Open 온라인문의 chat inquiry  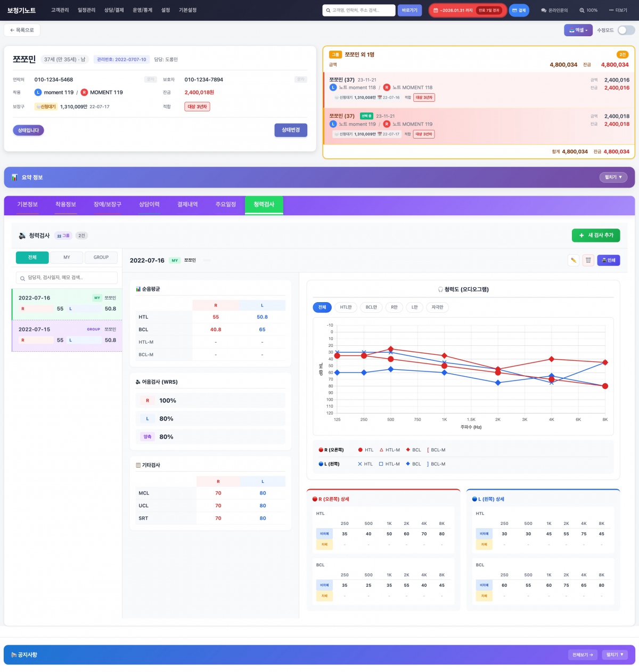click(554, 11)
